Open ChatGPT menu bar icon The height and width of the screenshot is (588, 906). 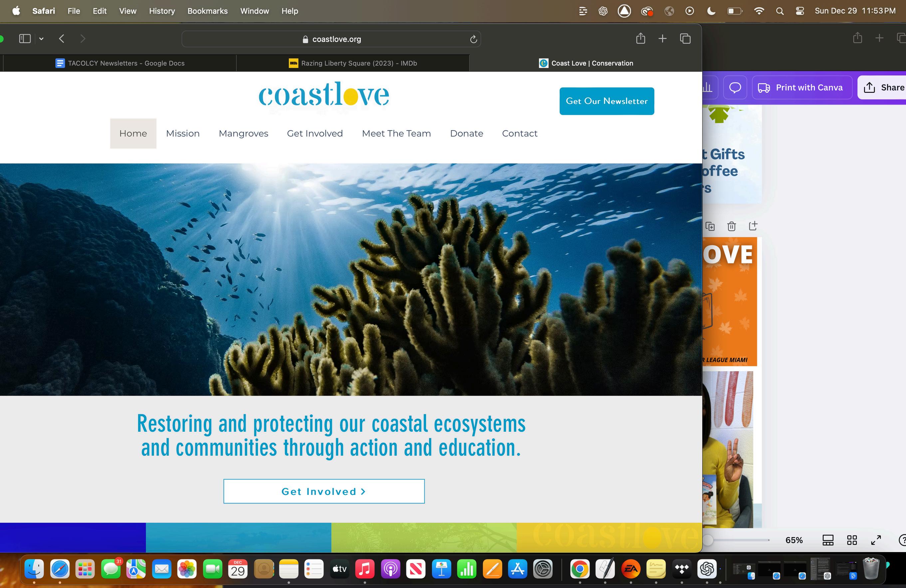click(603, 11)
